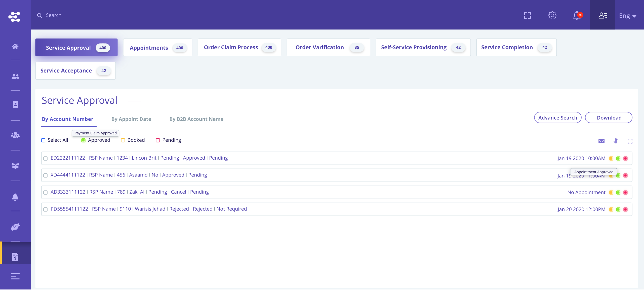644x292 pixels.
Task: Click the orange status square for AD3333111122
Action: [611, 193]
